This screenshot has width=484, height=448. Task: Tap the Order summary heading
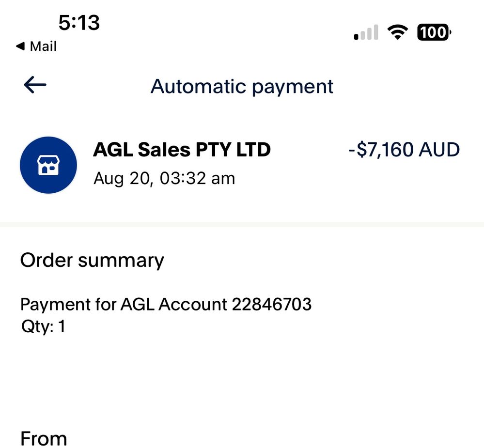point(92,260)
